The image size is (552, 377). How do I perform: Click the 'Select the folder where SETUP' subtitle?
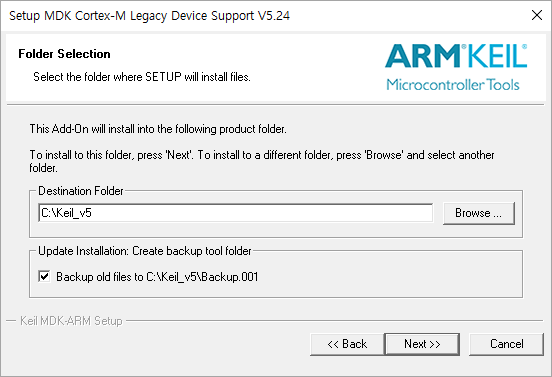142,77
